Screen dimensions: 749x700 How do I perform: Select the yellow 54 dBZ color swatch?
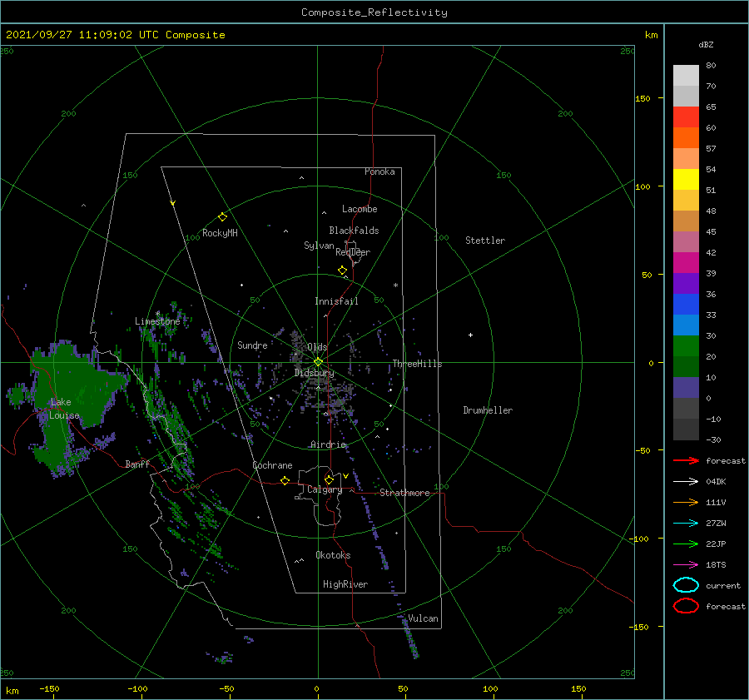click(x=686, y=179)
